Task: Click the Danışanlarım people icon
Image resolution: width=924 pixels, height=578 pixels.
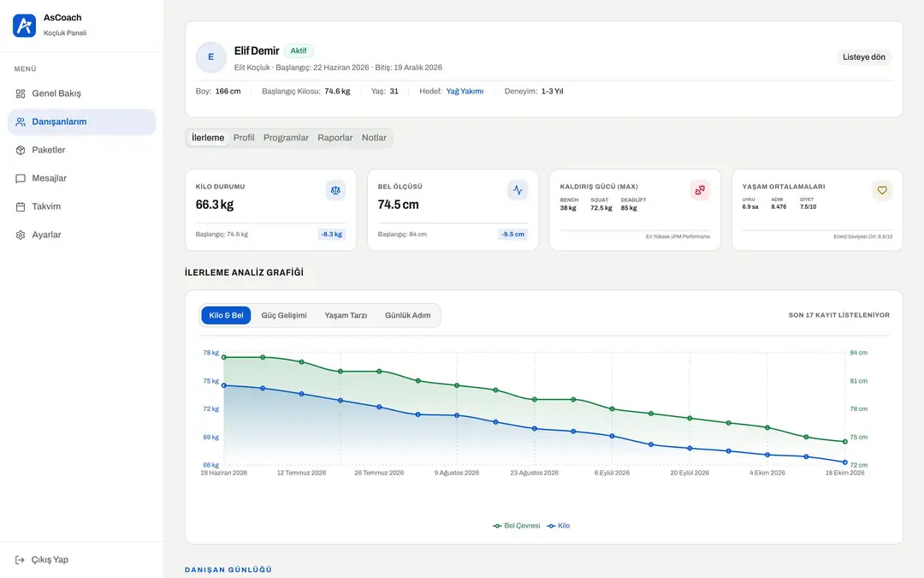Action: pyautogui.click(x=21, y=122)
